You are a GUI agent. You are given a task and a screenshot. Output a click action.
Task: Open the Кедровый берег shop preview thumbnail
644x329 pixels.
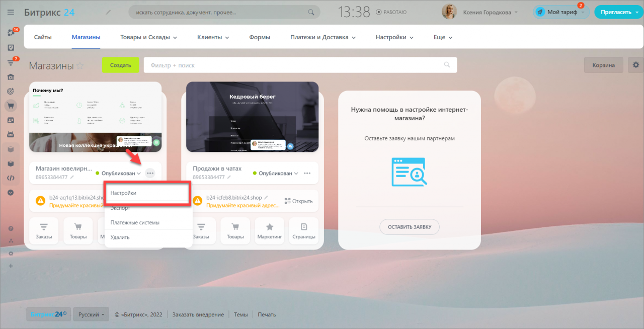point(253,117)
